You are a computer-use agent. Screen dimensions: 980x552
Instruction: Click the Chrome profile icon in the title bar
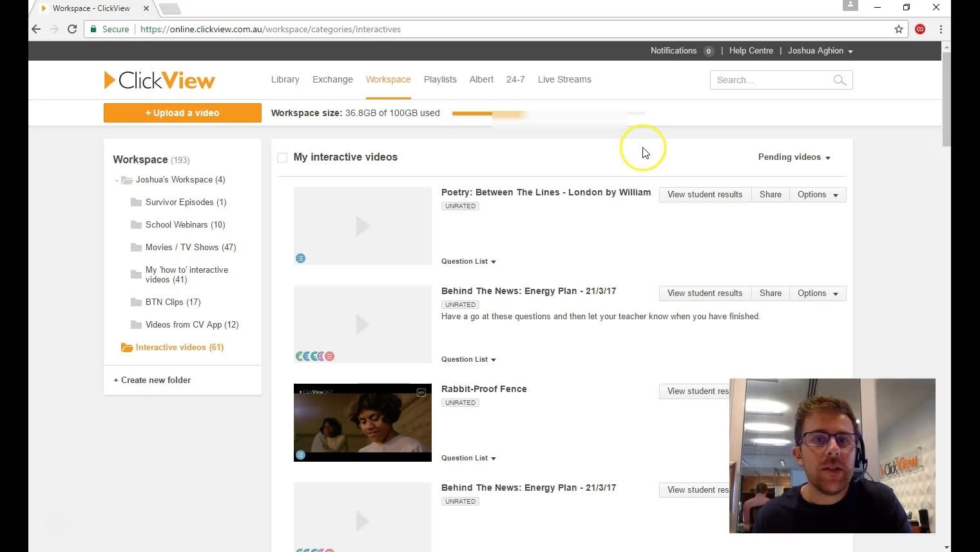pyautogui.click(x=850, y=6)
